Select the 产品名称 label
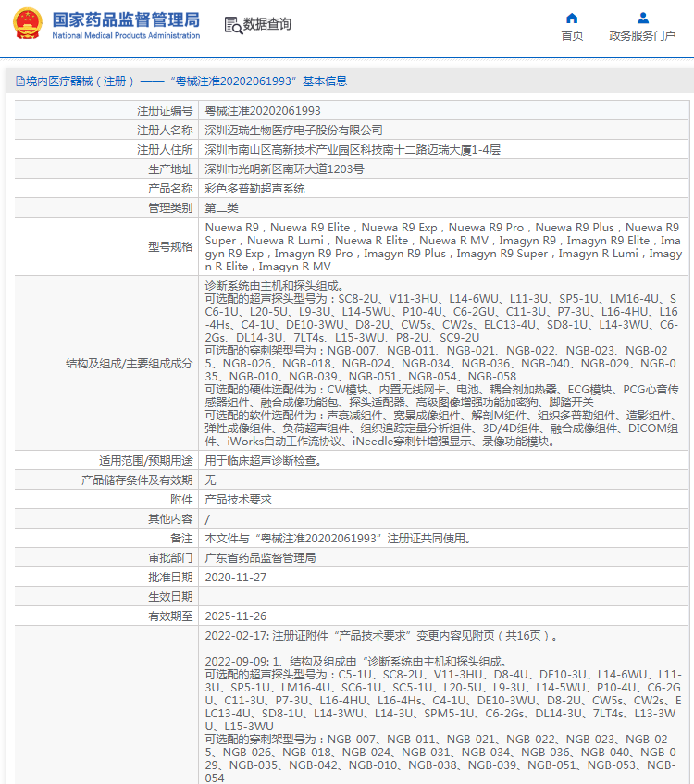Screen dimensions: 694x784 (170, 189)
